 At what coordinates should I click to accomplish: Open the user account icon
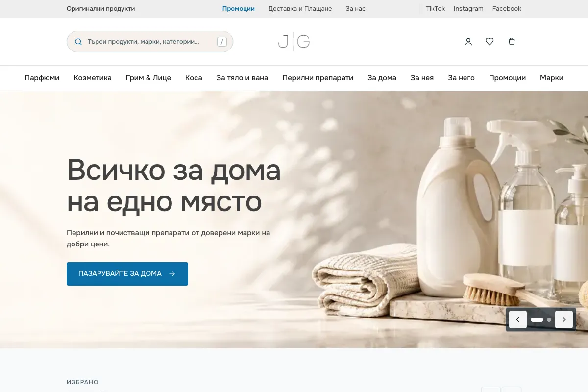click(468, 42)
